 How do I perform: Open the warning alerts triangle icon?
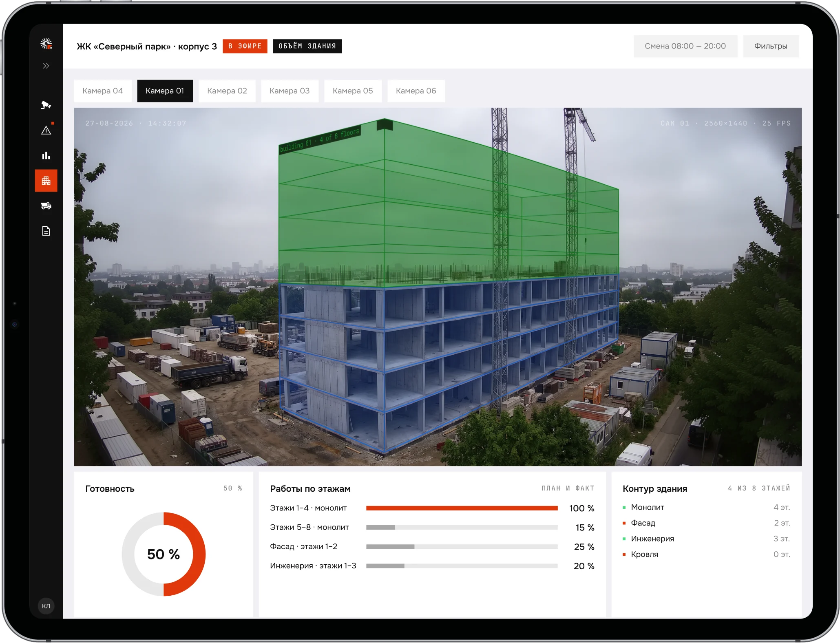coord(46,130)
